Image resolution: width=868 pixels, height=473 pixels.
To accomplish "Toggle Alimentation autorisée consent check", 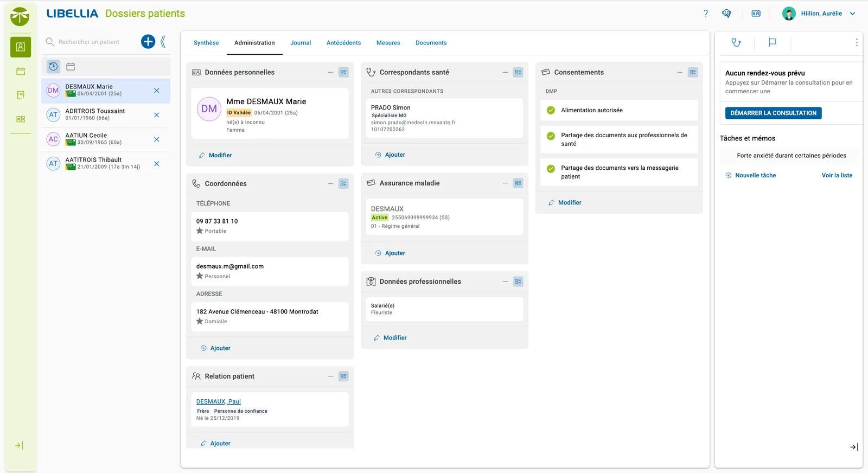I will click(x=551, y=110).
